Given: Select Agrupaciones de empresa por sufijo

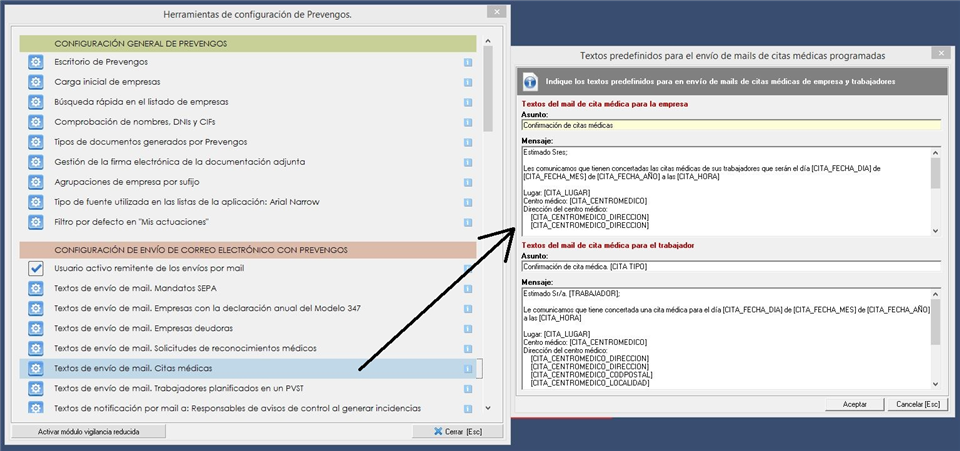Looking at the screenshot, I should 127,182.
